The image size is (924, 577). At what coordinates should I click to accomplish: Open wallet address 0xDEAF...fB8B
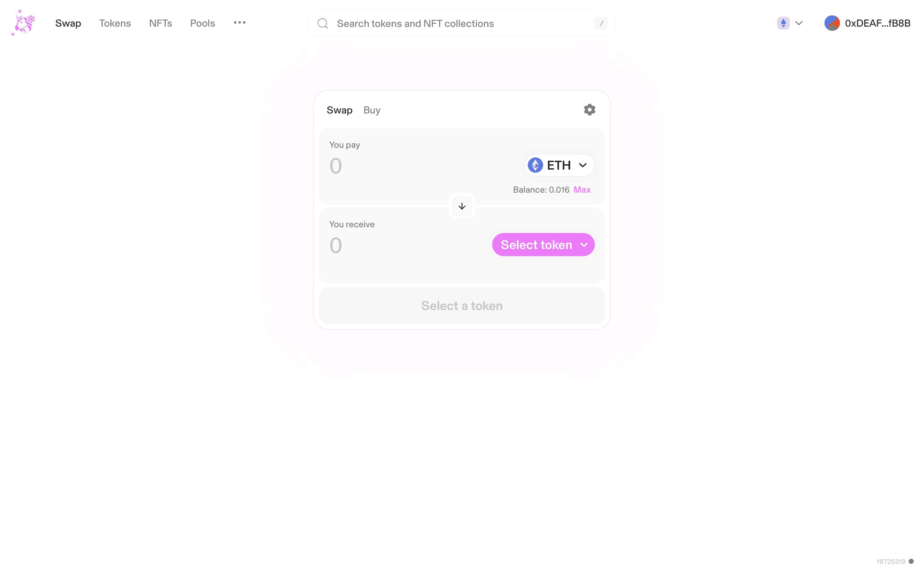pyautogui.click(x=877, y=23)
